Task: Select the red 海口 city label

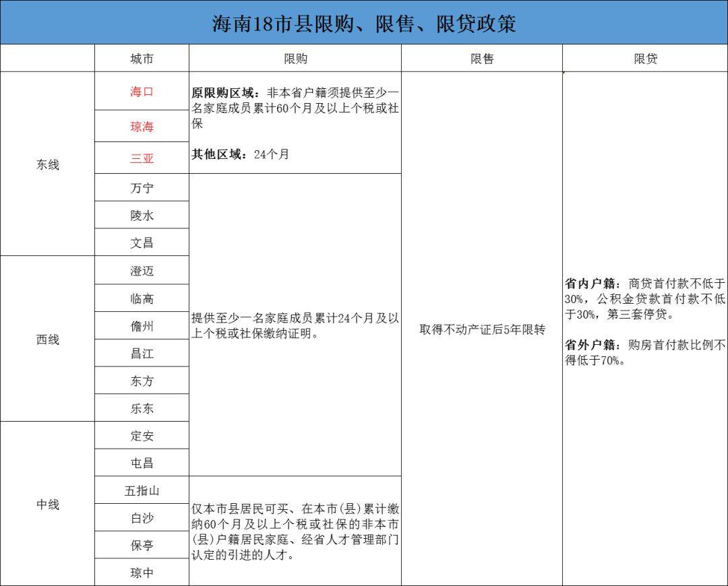Action: 142,92
